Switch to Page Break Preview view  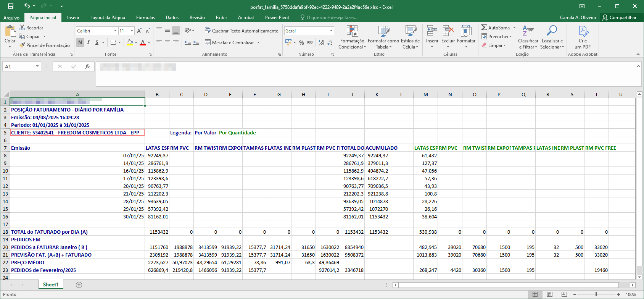tap(564, 294)
